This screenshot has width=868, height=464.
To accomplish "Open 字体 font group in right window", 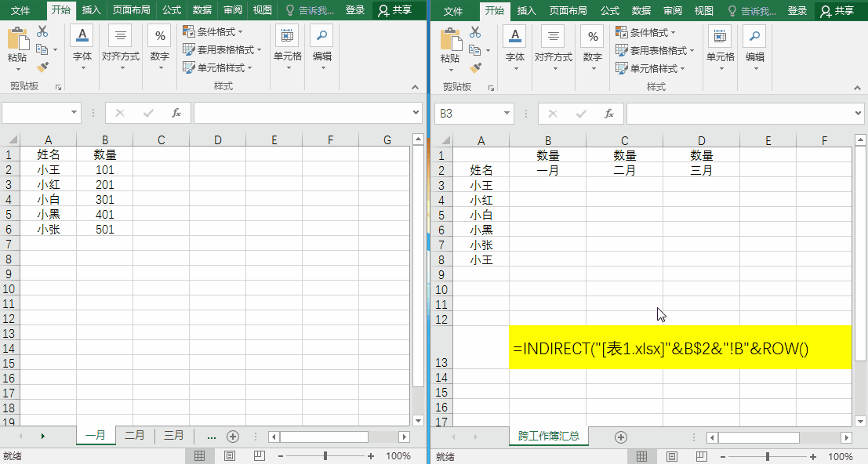I will point(515,49).
